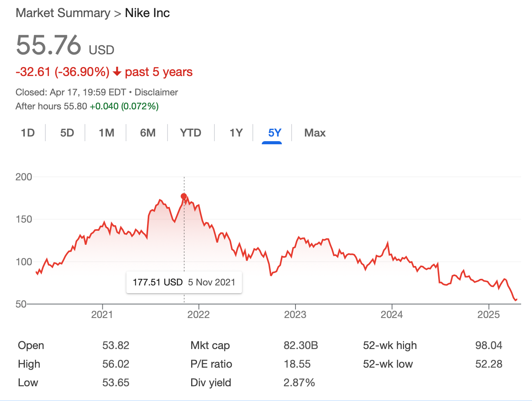
Task: Click the red peak marker dot on chart
Action: (x=184, y=196)
